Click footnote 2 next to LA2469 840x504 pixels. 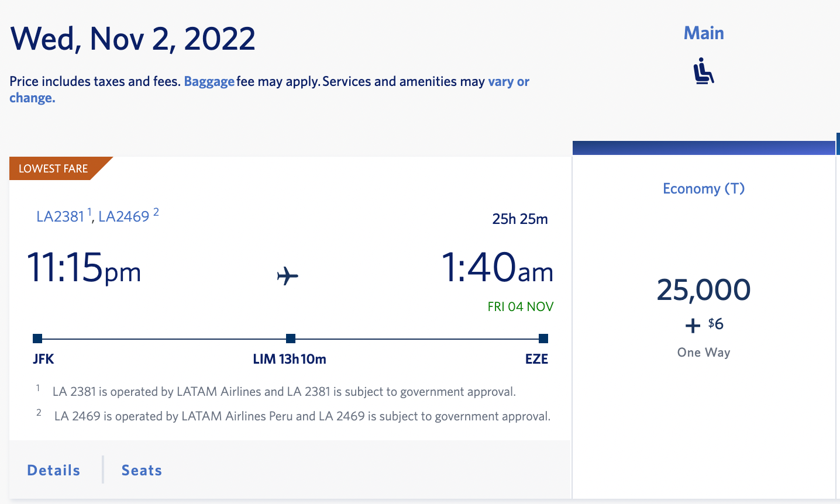(155, 210)
